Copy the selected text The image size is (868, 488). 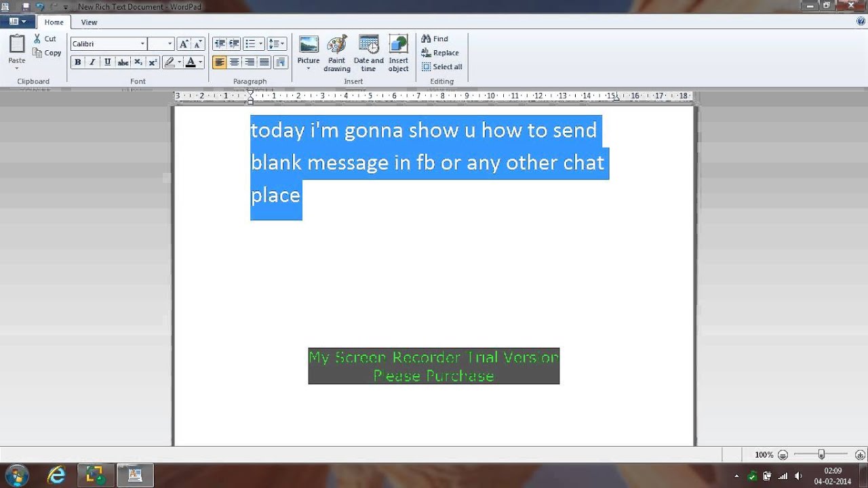[47, 53]
